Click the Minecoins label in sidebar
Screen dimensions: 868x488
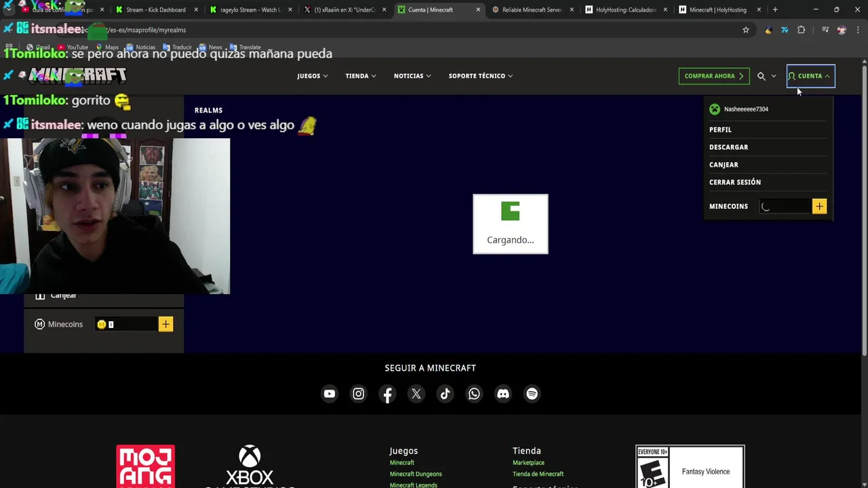point(65,324)
